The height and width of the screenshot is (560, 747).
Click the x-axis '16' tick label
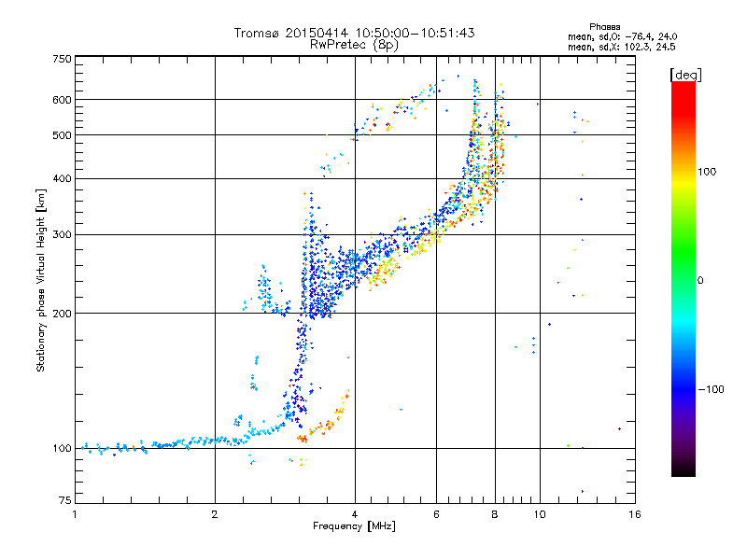click(x=635, y=514)
